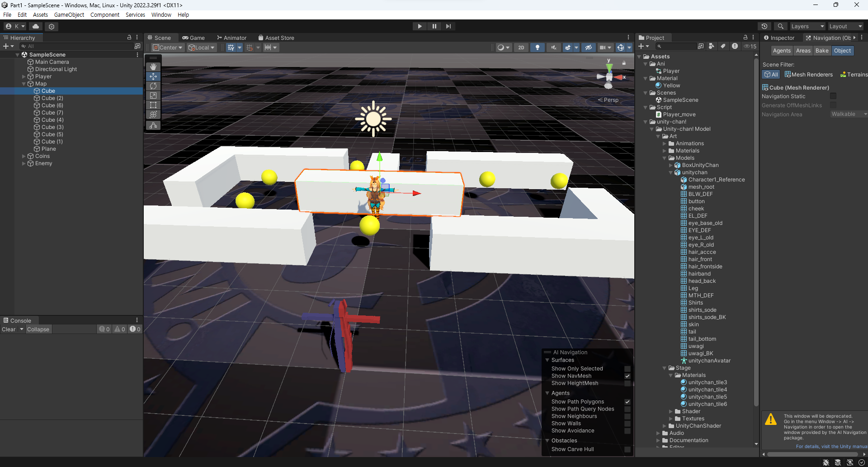Open Unity global search icon
The image size is (868, 467).
(781, 26)
